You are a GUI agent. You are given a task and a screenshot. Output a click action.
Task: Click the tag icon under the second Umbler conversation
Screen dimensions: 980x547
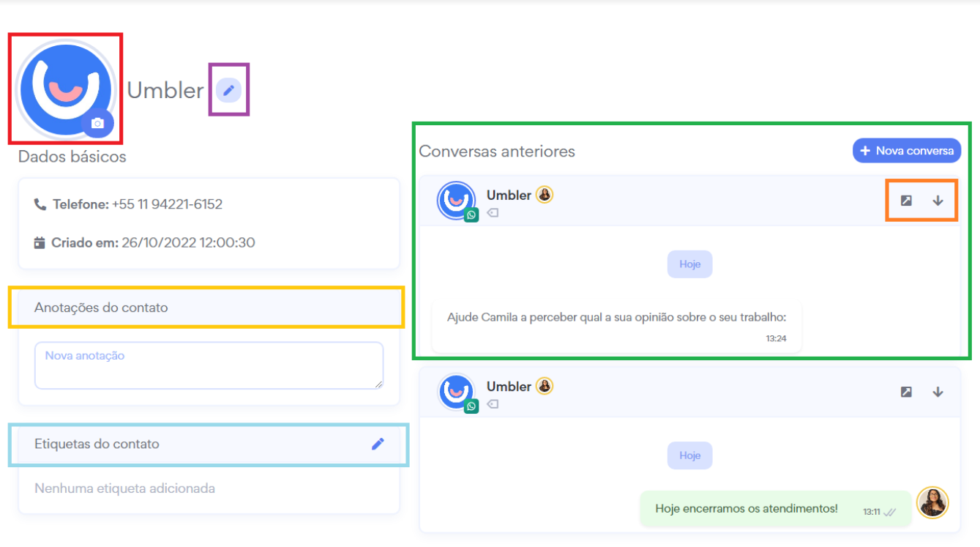click(493, 404)
